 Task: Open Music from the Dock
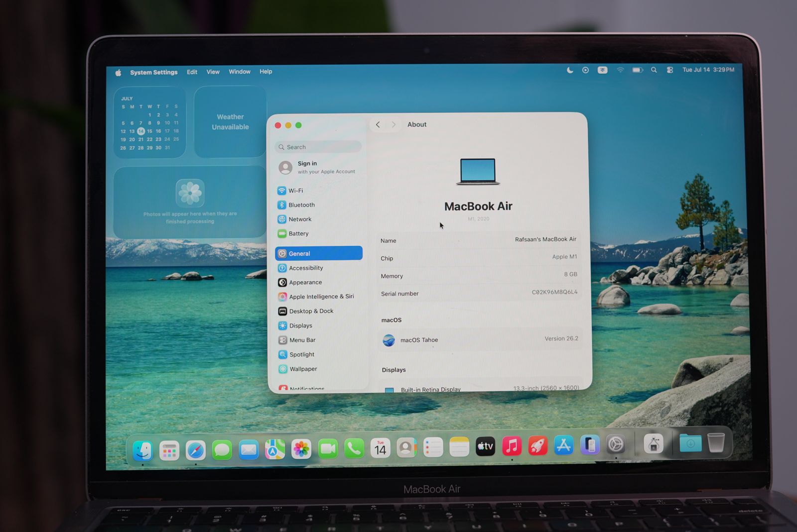(512, 446)
